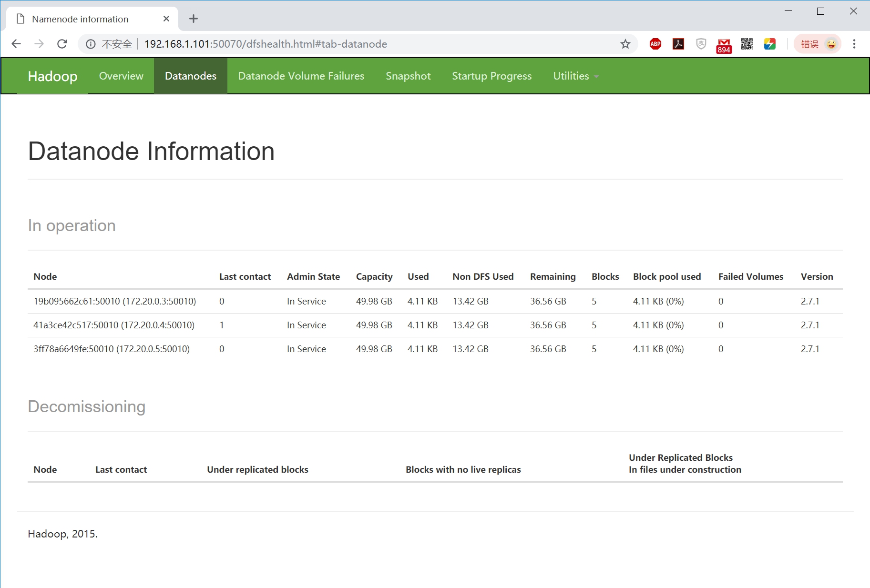The image size is (870, 588).
Task: Click the Datanode Information heading
Action: click(151, 152)
